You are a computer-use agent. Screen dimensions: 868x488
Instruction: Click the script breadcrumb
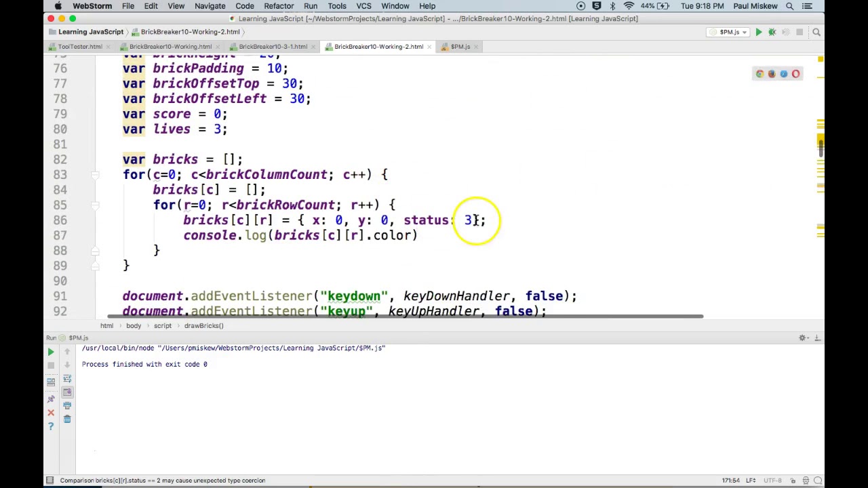(x=163, y=326)
